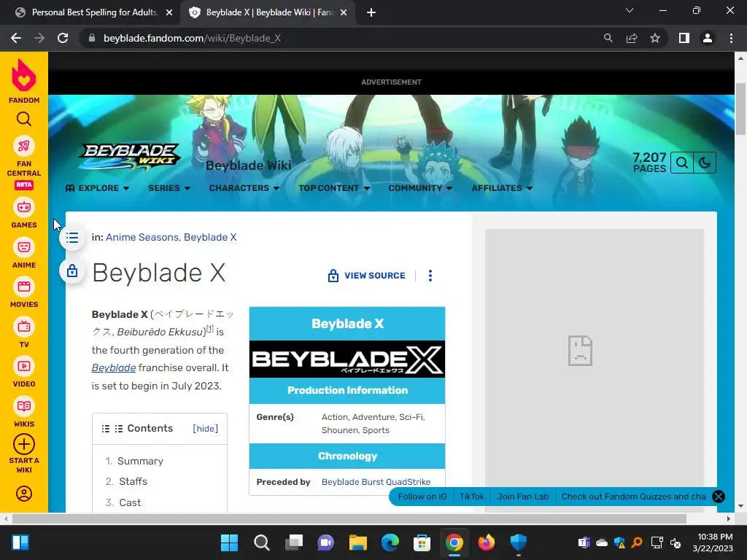
Task: Click the reference [1] footnote
Action: (x=210, y=329)
